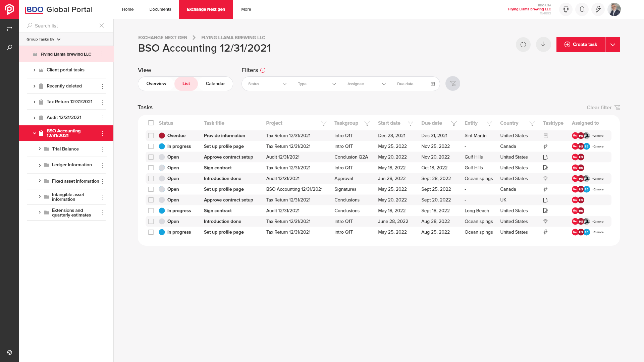Expand Audit 12/31/2021 tree item
The height and width of the screenshot is (362, 644).
click(x=34, y=118)
